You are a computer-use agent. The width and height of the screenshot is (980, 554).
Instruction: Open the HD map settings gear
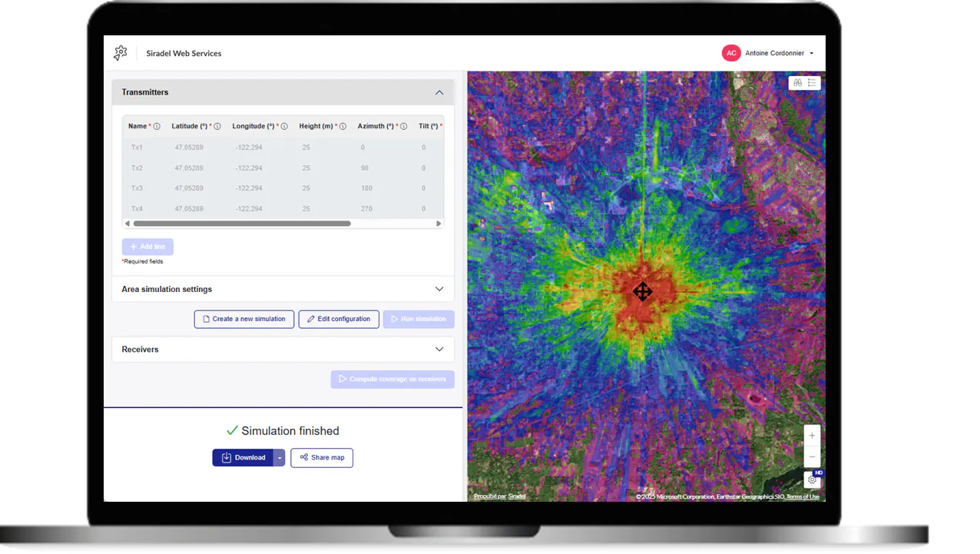[813, 479]
